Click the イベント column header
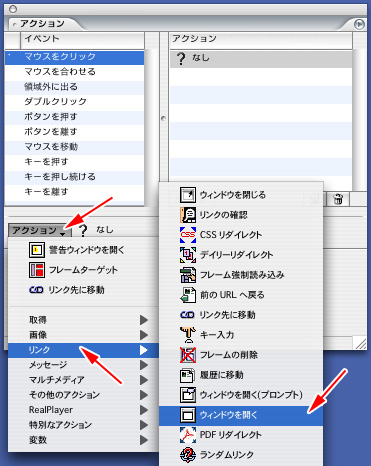Image resolution: width=371 pixels, height=466 pixels. [x=83, y=39]
